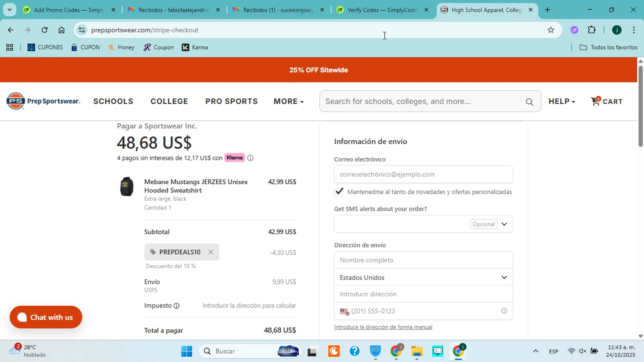Screen dimensions: 644x362
Task: Open the Honey bookmark
Action: 122,48
